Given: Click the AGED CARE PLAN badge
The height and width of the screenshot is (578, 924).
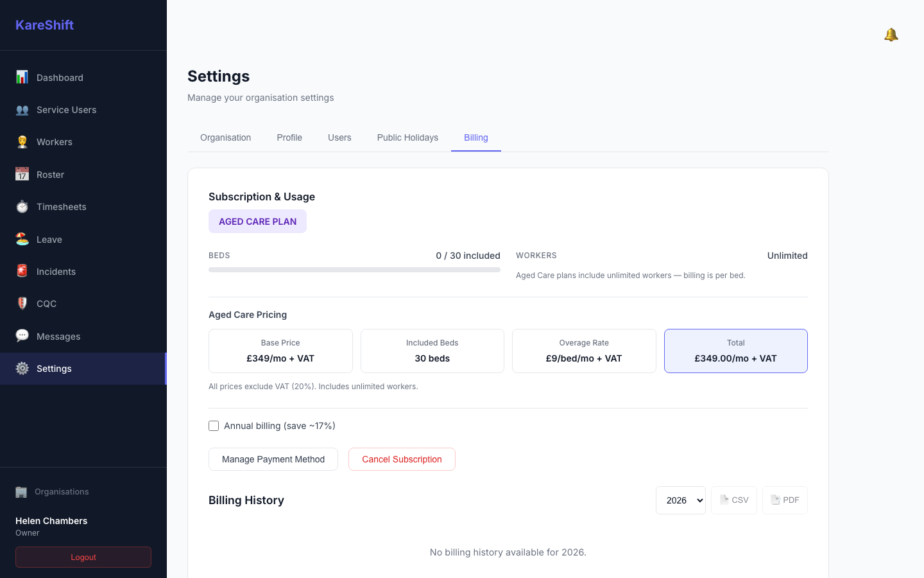Looking at the screenshot, I should click(x=257, y=222).
